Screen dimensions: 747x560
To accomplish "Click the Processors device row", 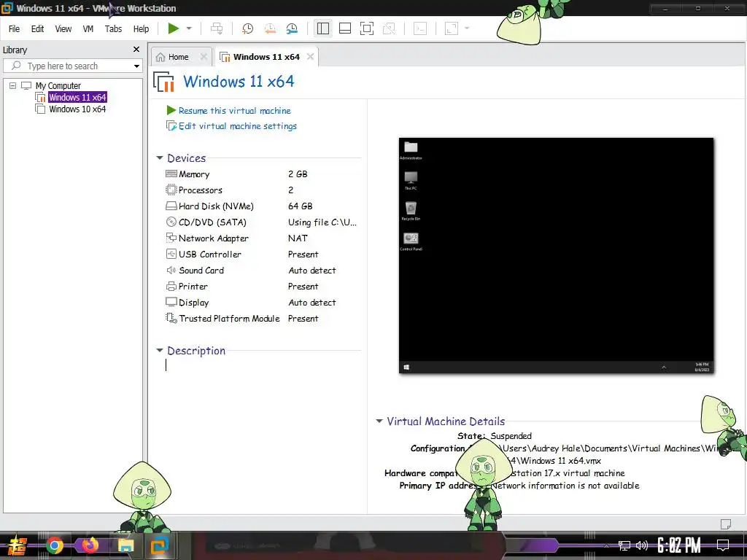I will coord(262,190).
